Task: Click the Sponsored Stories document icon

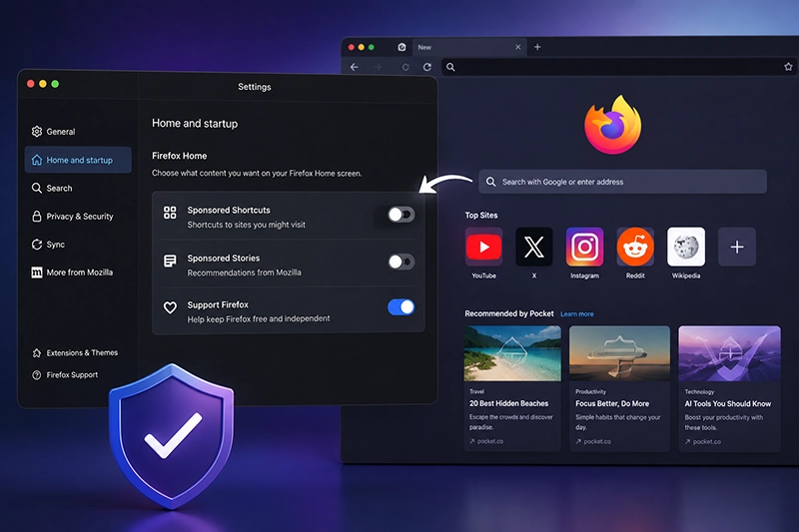Action: click(x=170, y=262)
